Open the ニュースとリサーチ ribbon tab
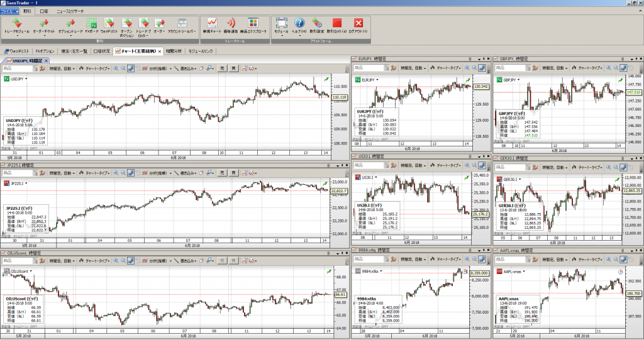Image resolution: width=644 pixels, height=340 pixels. (69, 11)
